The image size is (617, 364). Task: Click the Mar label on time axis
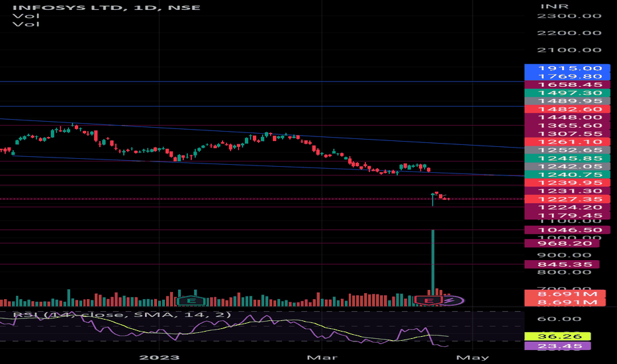[322, 357]
